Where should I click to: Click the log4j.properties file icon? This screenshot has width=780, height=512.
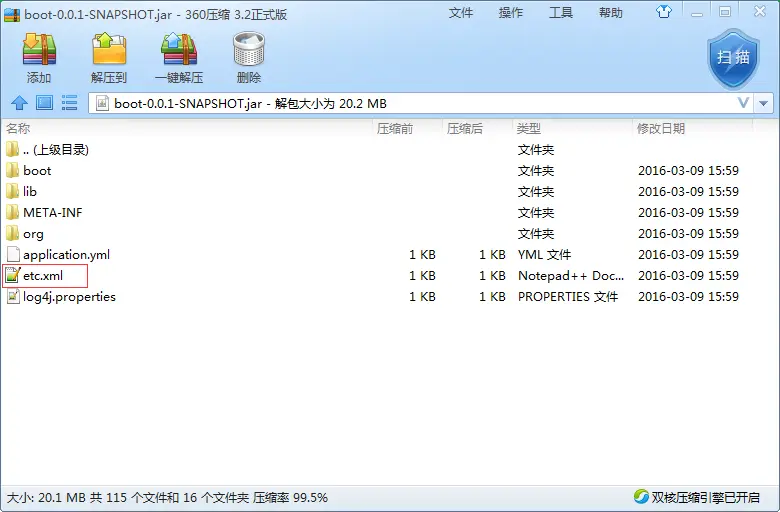[x=13, y=296]
